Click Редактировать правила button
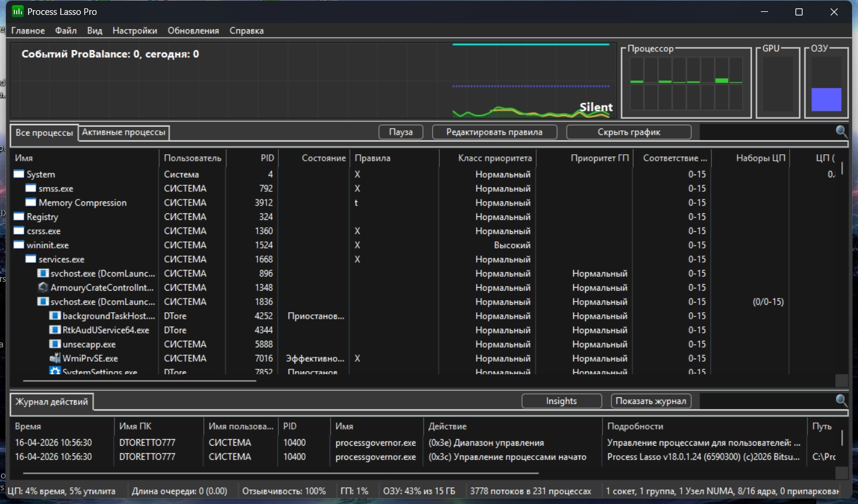 point(494,132)
